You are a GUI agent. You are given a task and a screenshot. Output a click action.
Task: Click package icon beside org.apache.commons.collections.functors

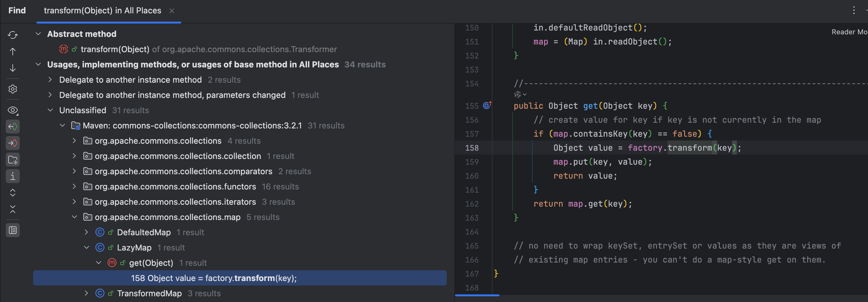tap(87, 187)
